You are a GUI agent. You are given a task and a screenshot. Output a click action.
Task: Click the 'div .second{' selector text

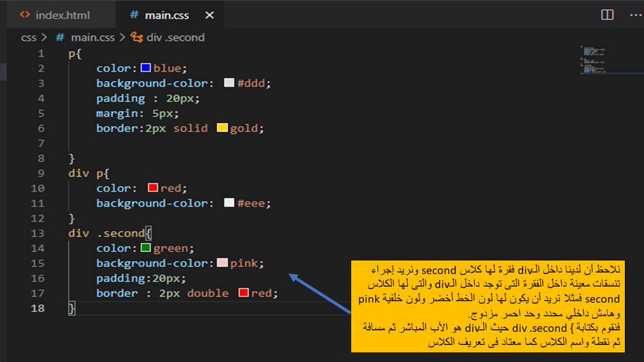click(x=111, y=233)
